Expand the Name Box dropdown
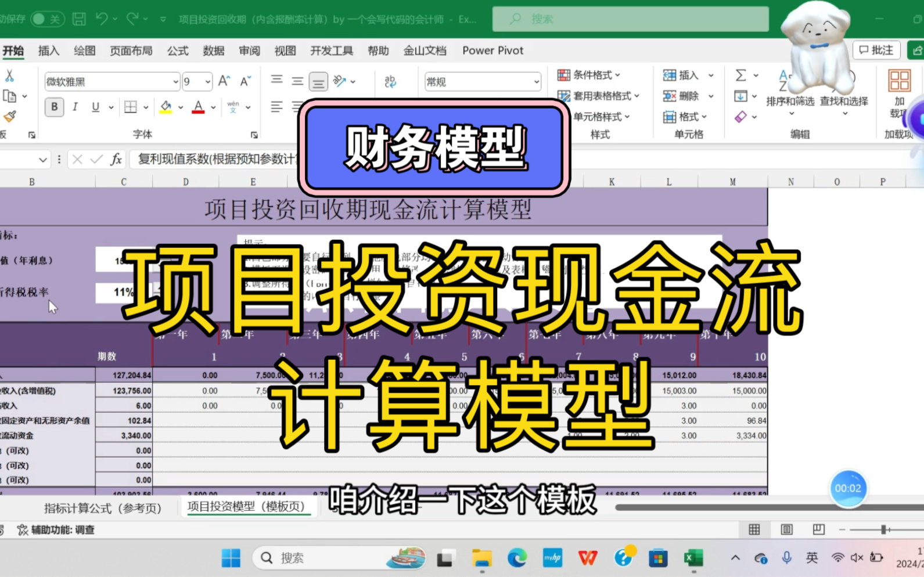 coord(42,160)
